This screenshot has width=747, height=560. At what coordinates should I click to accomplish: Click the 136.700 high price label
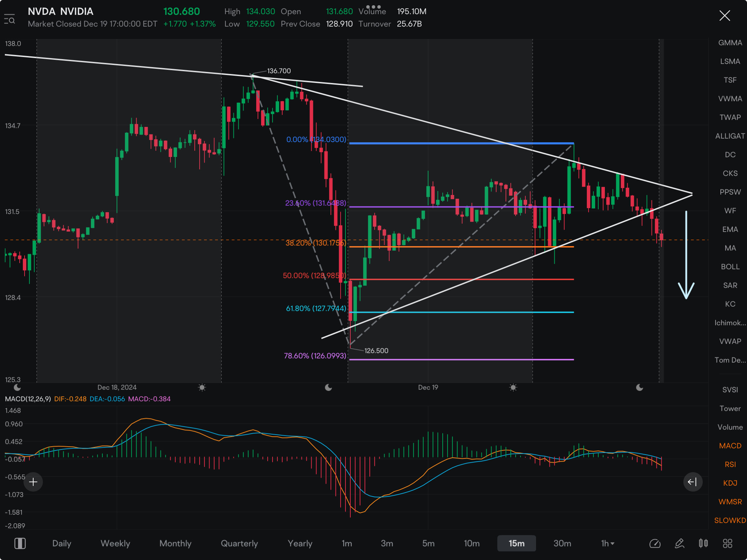pos(279,71)
